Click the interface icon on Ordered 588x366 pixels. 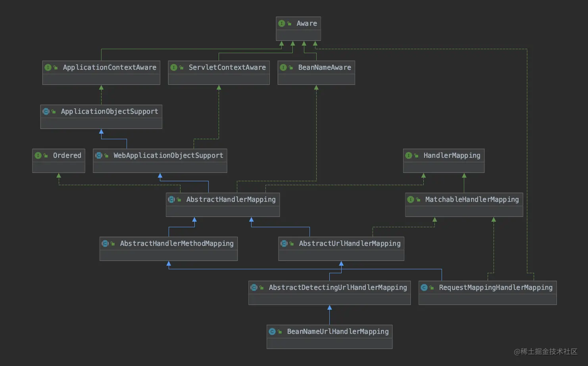pyautogui.click(x=38, y=155)
